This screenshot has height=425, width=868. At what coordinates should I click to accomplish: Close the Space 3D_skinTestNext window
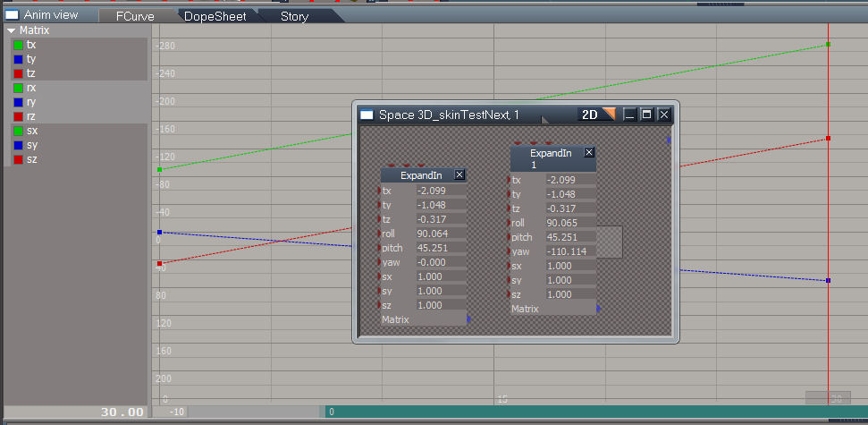664,115
